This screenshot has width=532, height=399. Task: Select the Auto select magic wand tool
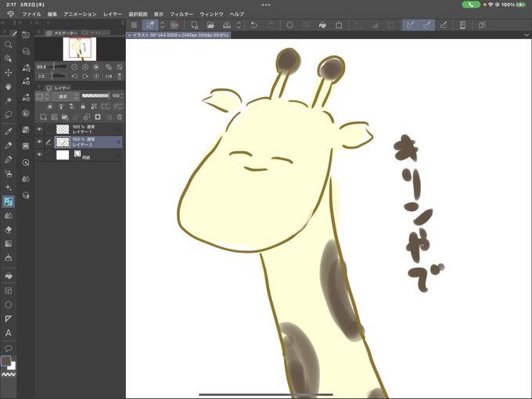pos(9,100)
